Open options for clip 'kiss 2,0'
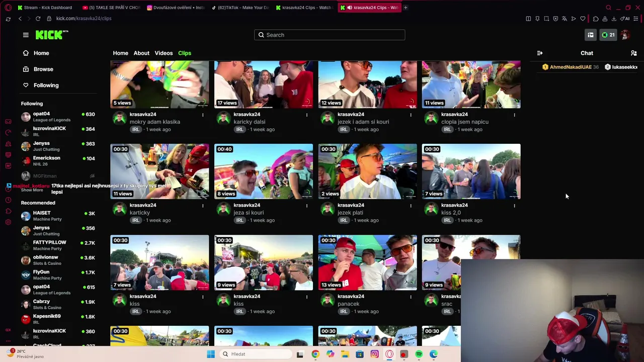Image resolution: width=644 pixels, height=362 pixels. [x=514, y=206]
